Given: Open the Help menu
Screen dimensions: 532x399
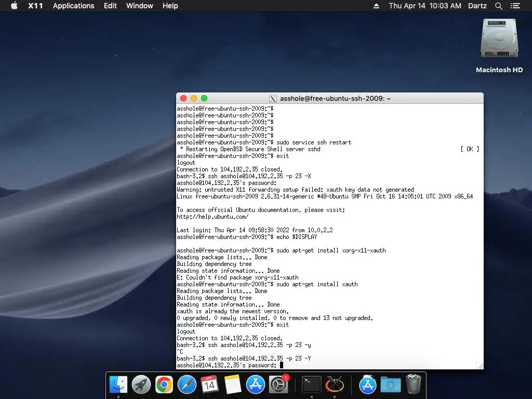Looking at the screenshot, I should (170, 6).
